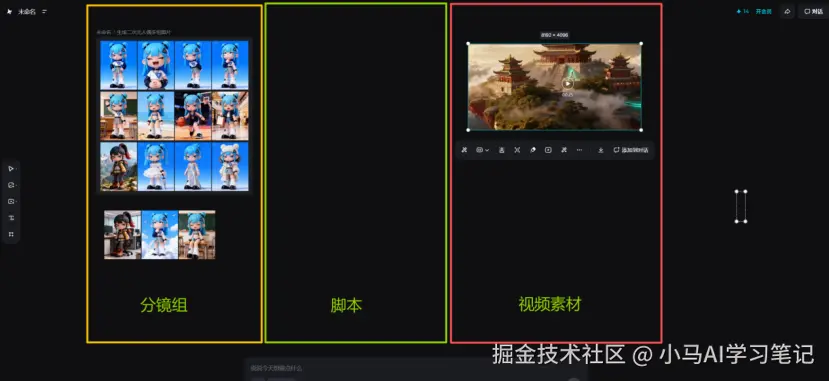Select the rightmost doll image in lower strip
Image resolution: width=829 pixels, height=381 pixels.
click(197, 235)
